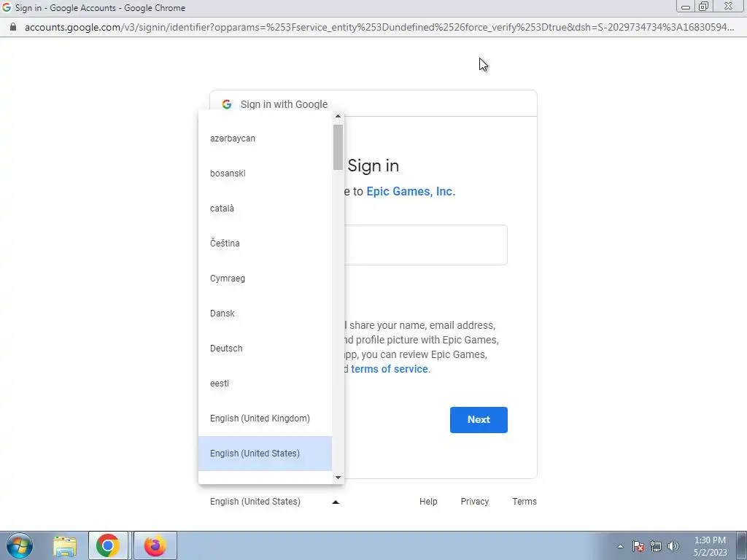The width and height of the screenshot is (747, 560).
Task: Collapse the English (United States) language selector
Action: [x=274, y=502]
